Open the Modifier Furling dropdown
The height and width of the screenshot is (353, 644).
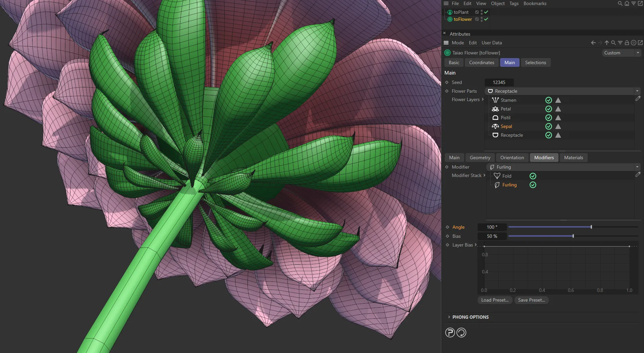637,167
